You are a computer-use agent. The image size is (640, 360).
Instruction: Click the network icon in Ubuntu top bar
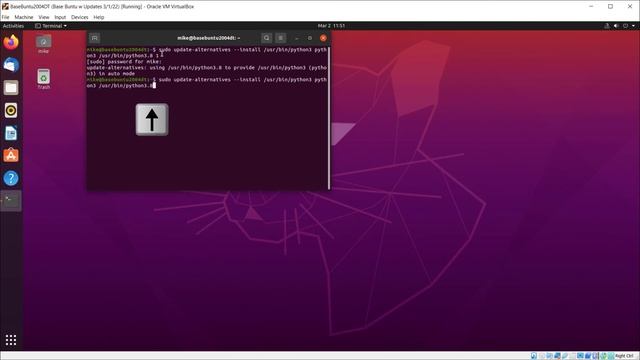pyautogui.click(x=607, y=26)
